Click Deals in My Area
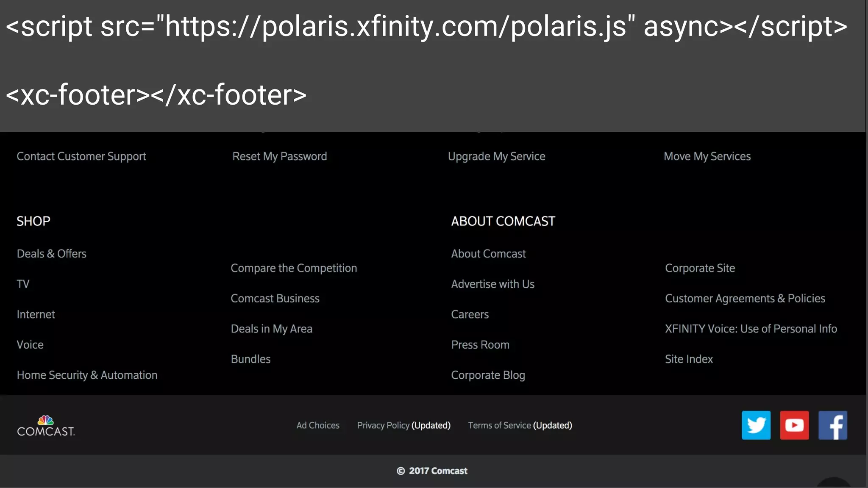 pos(272,329)
